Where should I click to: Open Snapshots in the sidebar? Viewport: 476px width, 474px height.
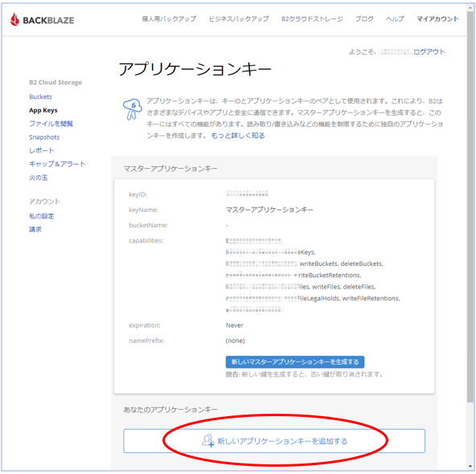[44, 137]
